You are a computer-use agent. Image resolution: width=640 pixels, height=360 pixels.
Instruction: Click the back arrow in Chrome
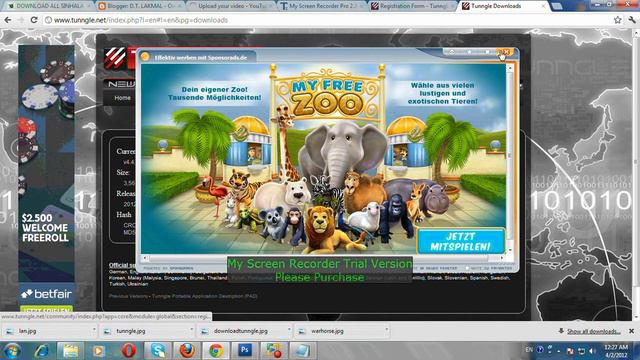click(x=7, y=20)
